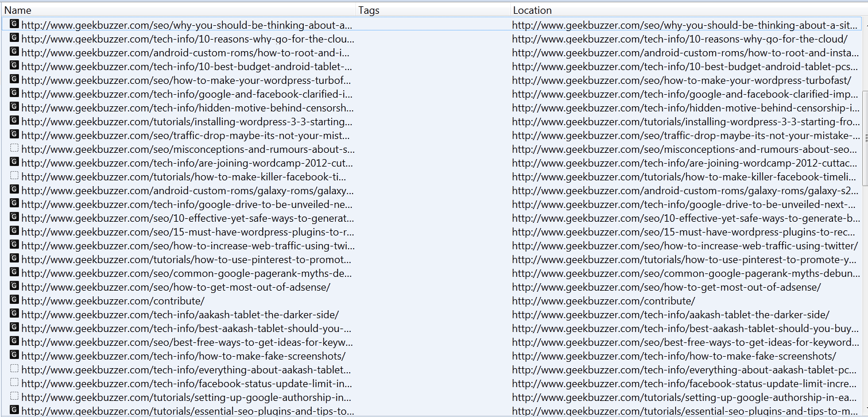
Task: Click the blank favicon of the facebook-status-update-limit row
Action: point(14,383)
